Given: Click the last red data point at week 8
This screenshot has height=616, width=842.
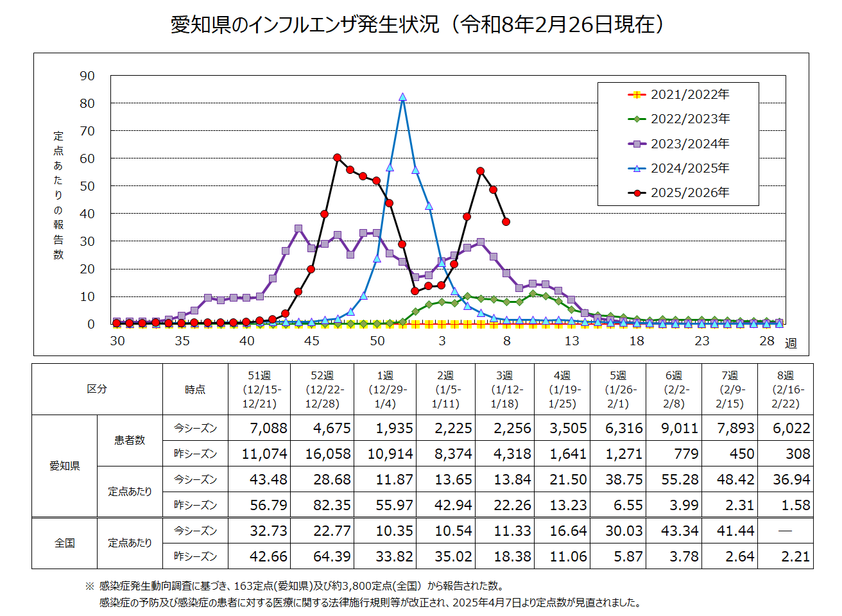Looking at the screenshot, I should point(506,221).
